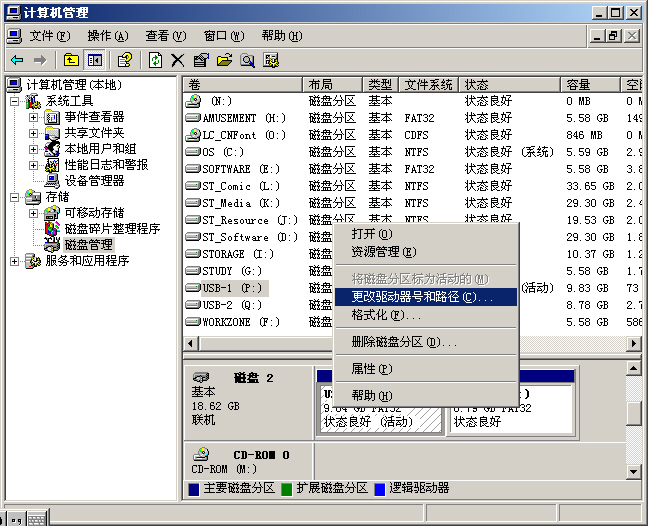Open the Properties toolbar icon
648x526 pixels.
click(x=201, y=60)
